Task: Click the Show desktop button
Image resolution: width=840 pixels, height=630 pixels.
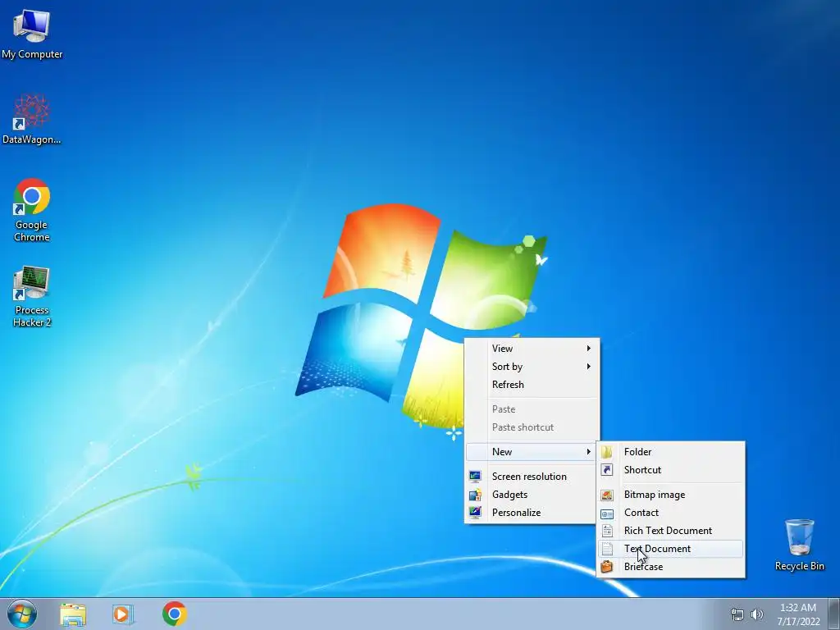Action: coord(833,614)
